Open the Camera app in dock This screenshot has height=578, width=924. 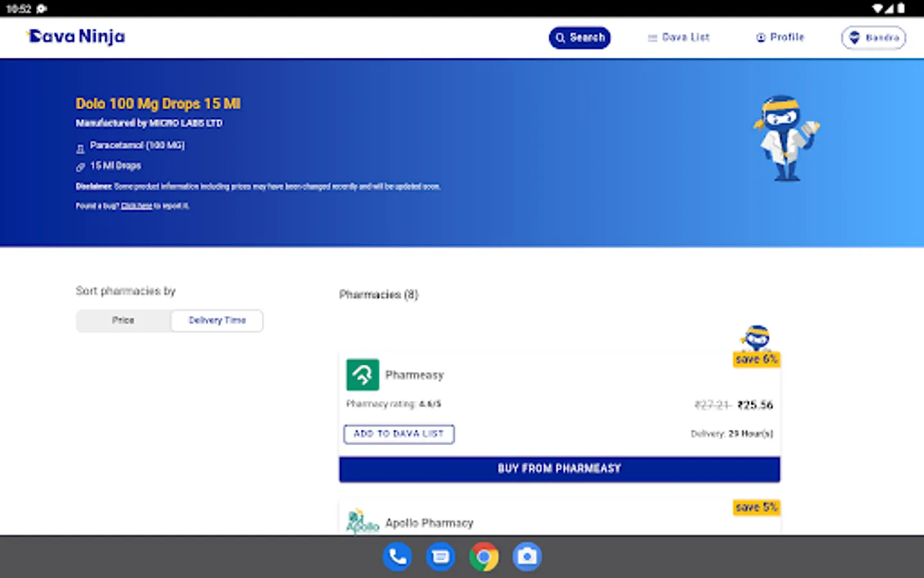pyautogui.click(x=527, y=557)
